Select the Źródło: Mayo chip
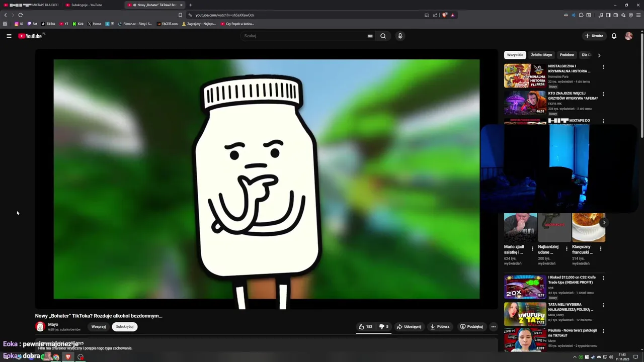The width and height of the screenshot is (644, 362). [x=541, y=55]
